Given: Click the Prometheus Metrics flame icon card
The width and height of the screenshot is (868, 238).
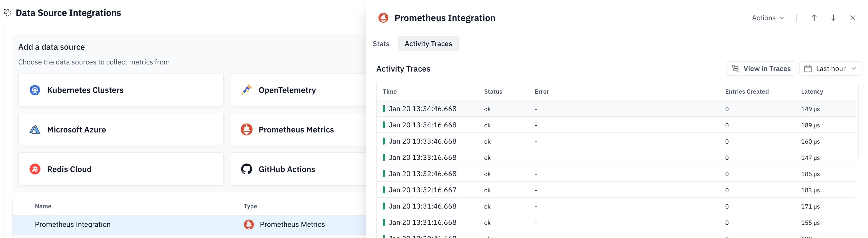Looking at the screenshot, I should click(246, 130).
